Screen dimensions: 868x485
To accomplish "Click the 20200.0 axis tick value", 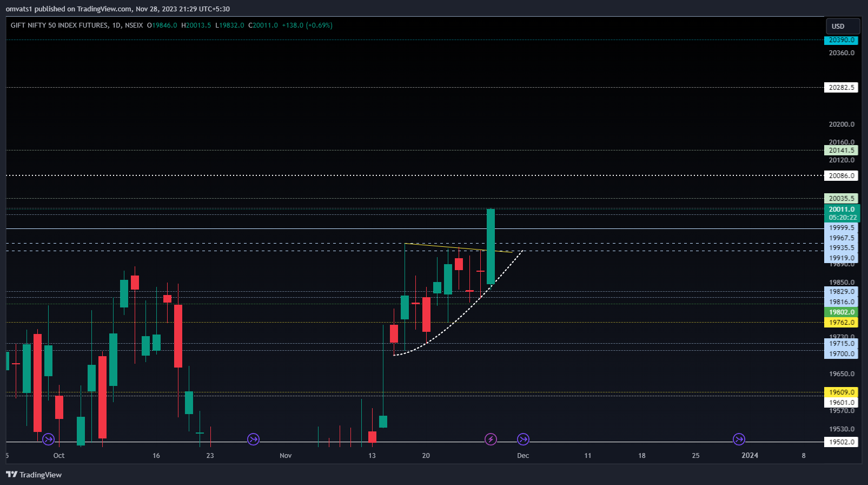I will coord(842,124).
